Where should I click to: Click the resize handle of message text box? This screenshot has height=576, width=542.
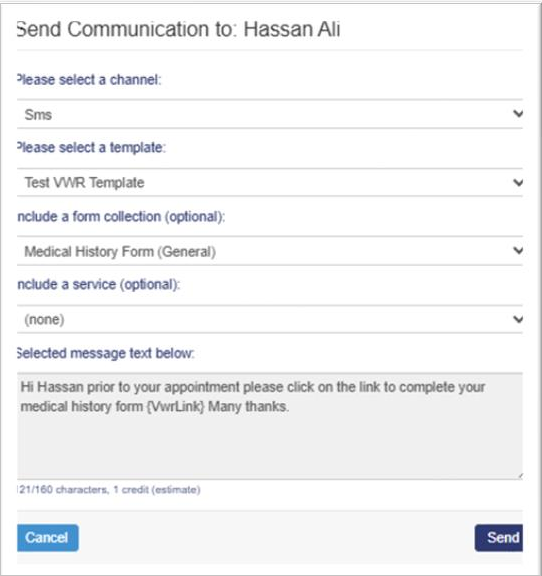(520, 476)
